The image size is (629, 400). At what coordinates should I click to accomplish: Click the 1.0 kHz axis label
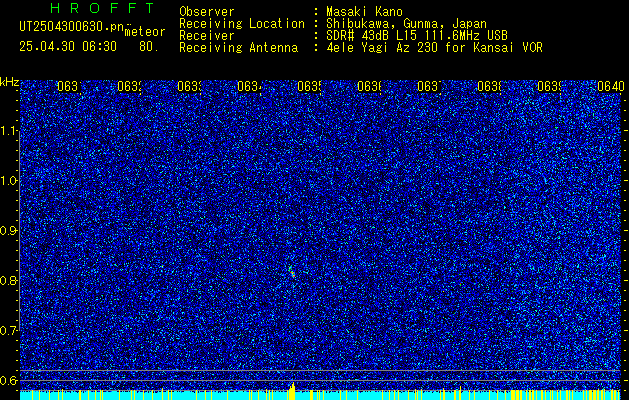(9, 181)
